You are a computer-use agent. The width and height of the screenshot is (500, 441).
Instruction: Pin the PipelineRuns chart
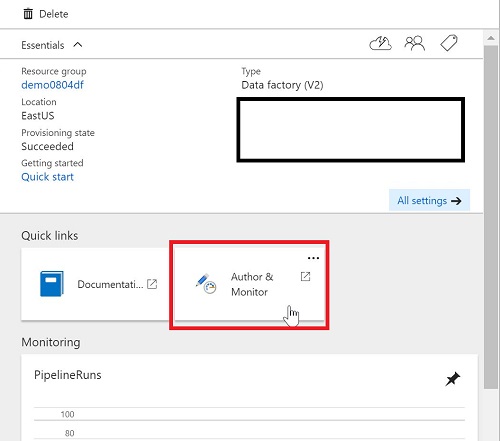[x=452, y=379]
